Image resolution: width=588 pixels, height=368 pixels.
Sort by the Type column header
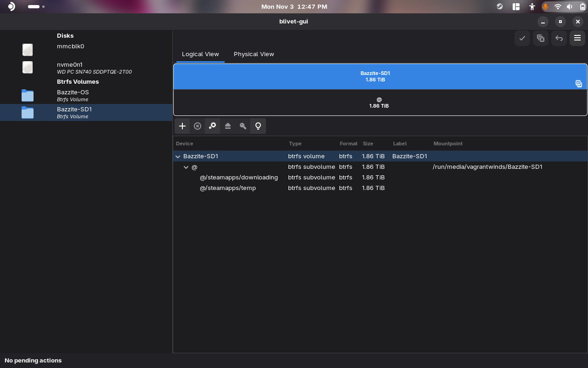click(x=295, y=144)
